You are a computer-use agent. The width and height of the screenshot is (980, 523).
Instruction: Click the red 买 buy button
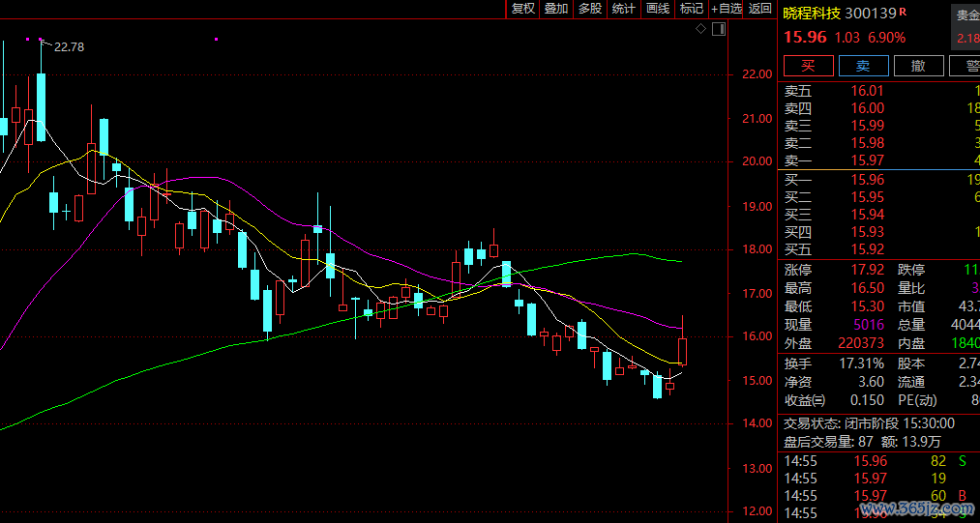pyautogui.click(x=809, y=66)
